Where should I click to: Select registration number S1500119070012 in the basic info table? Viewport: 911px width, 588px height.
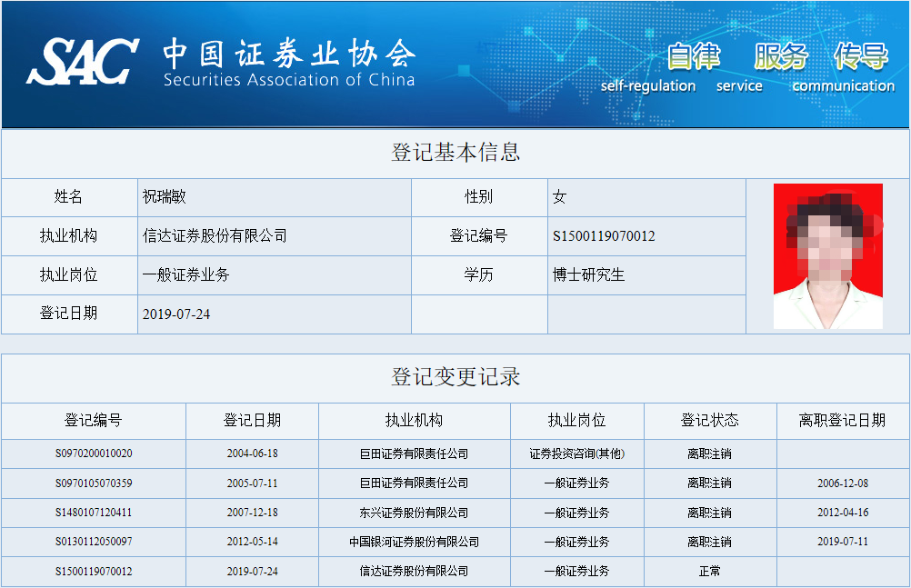[604, 236]
